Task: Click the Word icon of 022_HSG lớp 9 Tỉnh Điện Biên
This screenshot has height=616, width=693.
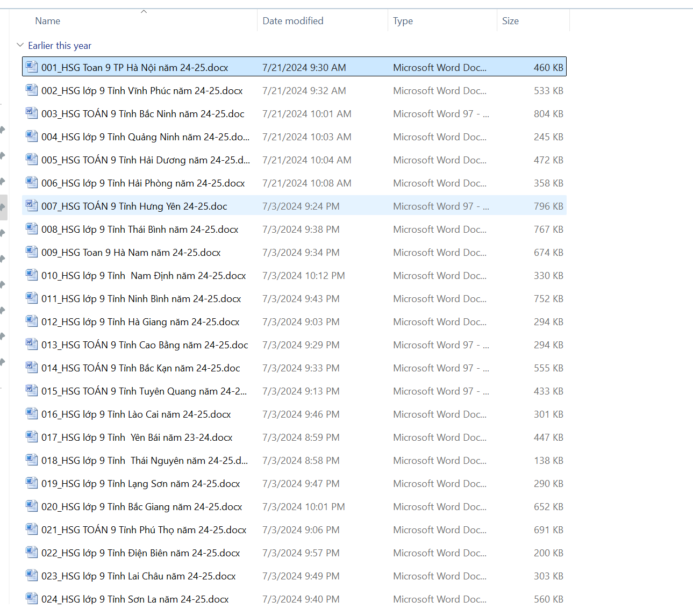Action: [32, 552]
